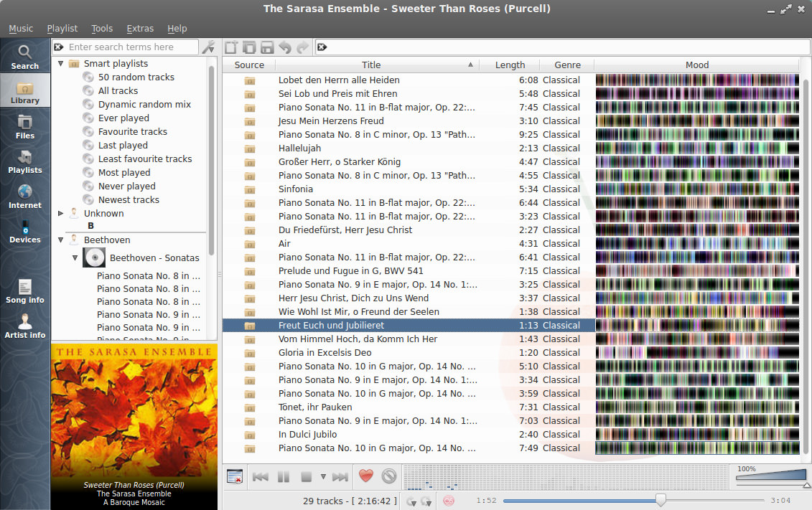Skip to the next track
The width and height of the screenshot is (812, 510).
pyautogui.click(x=340, y=476)
